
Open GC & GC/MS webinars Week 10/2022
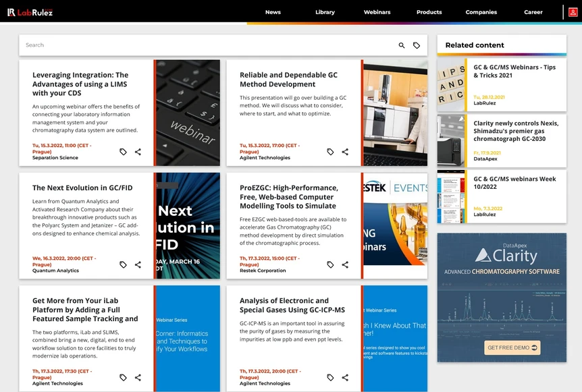click(514, 183)
